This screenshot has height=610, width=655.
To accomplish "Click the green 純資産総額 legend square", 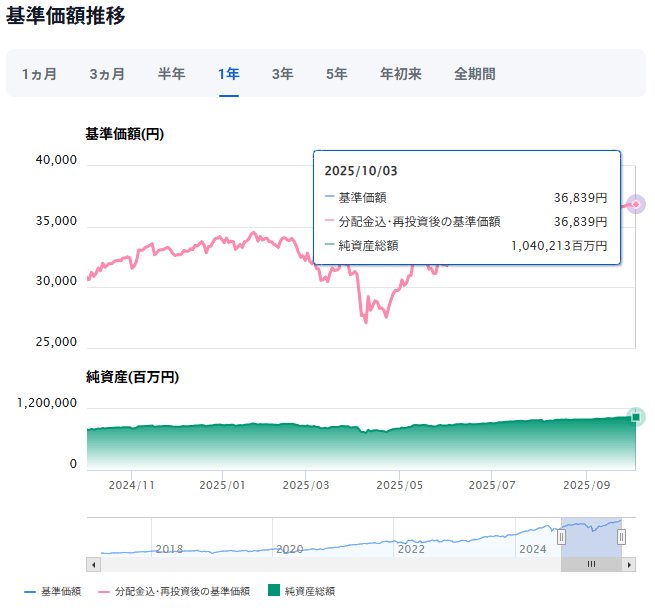I will click(x=274, y=592).
